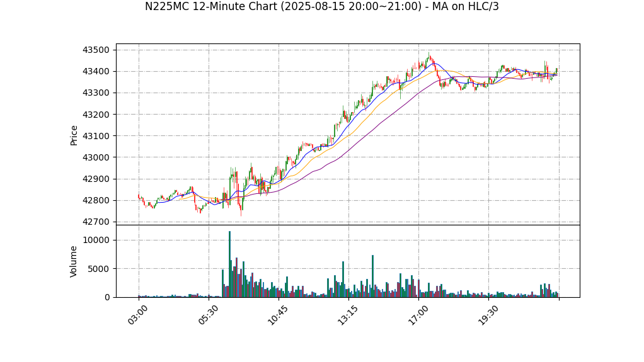644x362 pixels.
Task: Click the Price y-axis title
Action: click(x=74, y=135)
